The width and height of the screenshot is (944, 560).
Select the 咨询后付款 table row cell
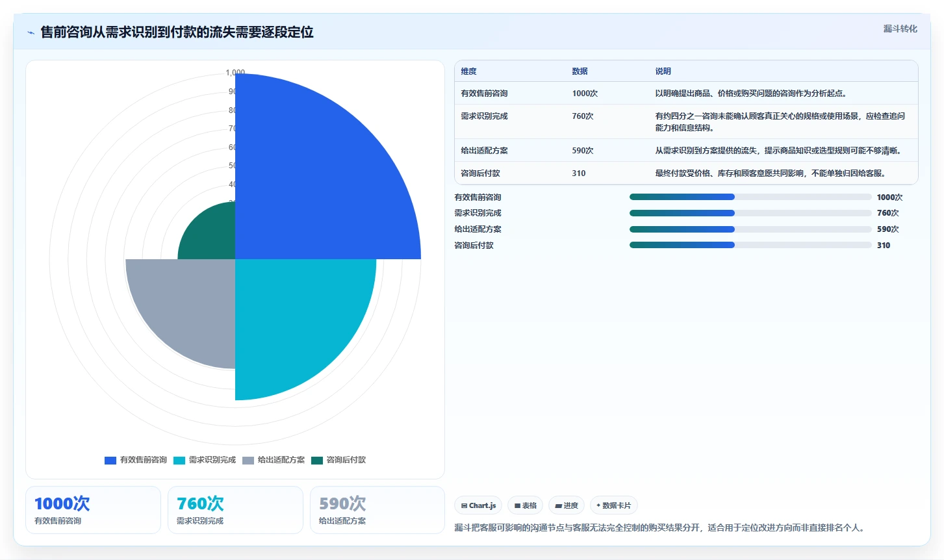[x=480, y=173]
